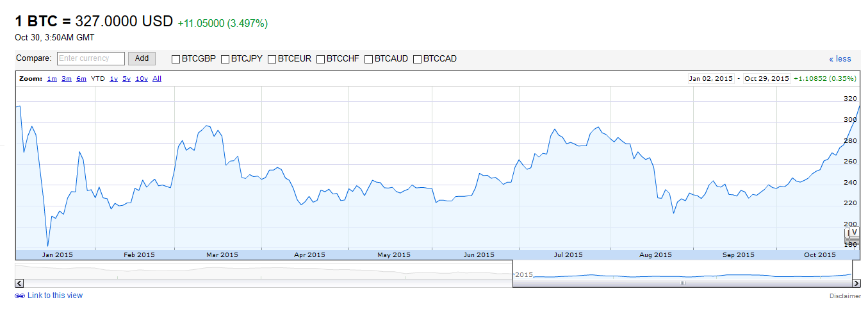The width and height of the screenshot is (868, 309).
Task: Check the BTCJPY comparison checkbox
Action: tap(225, 59)
